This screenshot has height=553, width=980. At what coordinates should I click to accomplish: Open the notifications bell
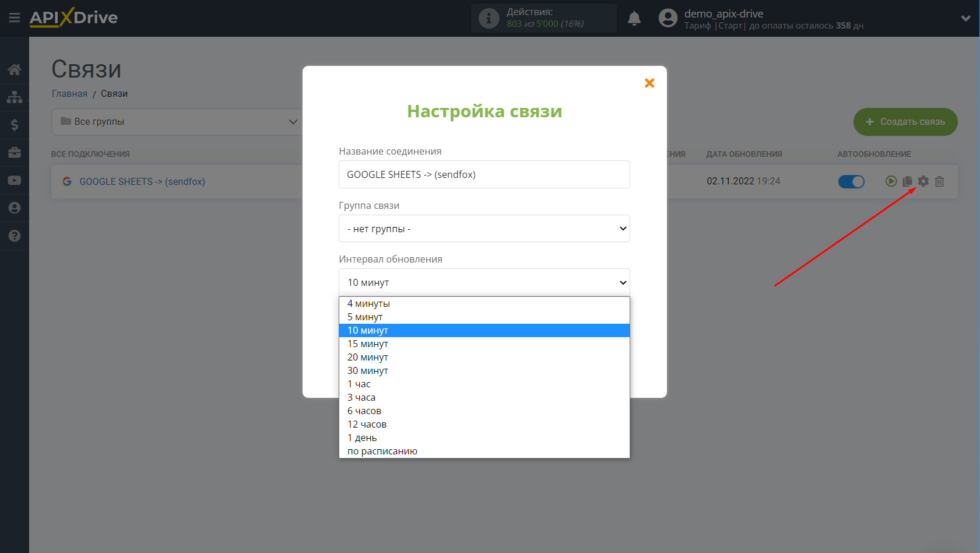point(634,19)
